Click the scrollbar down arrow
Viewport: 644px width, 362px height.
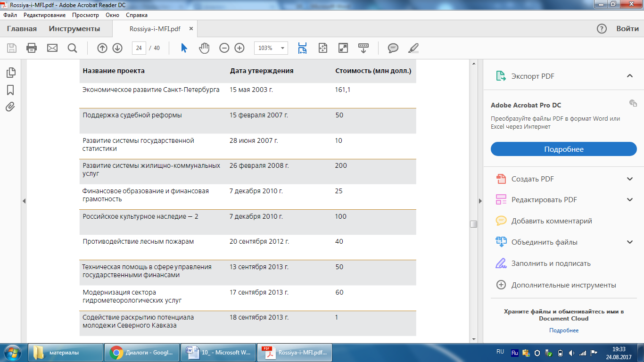(x=474, y=339)
